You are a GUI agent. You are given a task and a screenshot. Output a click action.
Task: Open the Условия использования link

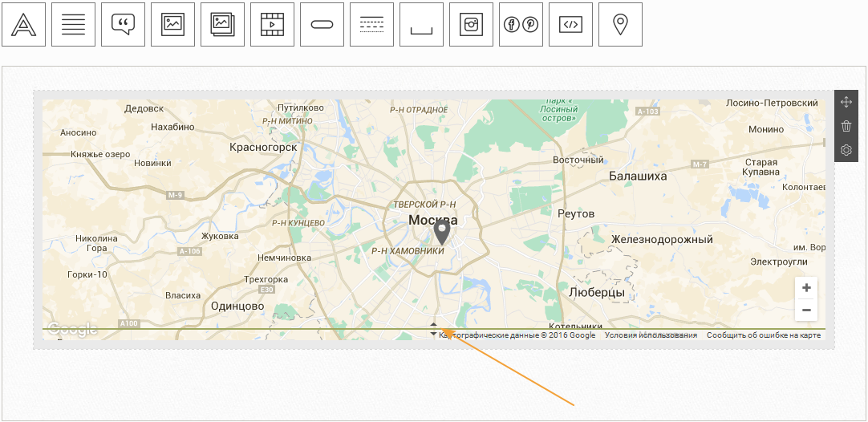651,335
